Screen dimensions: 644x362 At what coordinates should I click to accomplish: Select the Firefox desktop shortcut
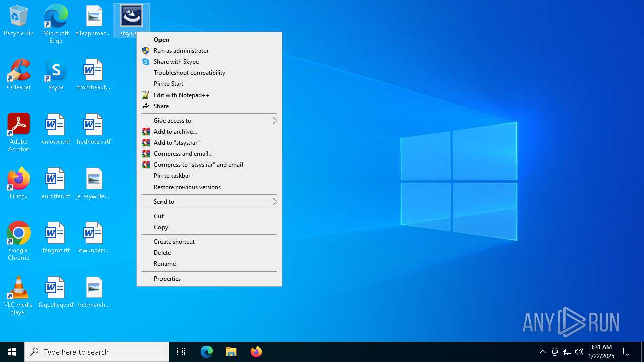[x=19, y=184]
